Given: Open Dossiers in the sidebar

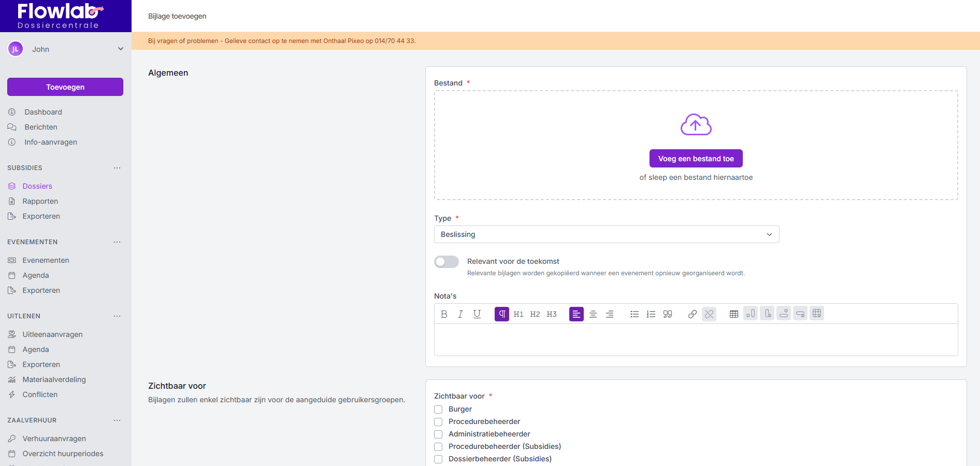Looking at the screenshot, I should click(x=37, y=186).
